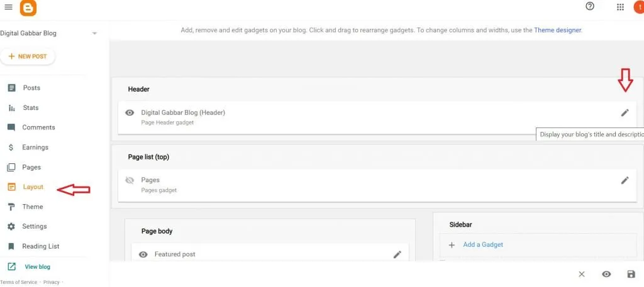This screenshot has width=644, height=287.
Task: Toggle Featured post visibility eye
Action: click(143, 254)
